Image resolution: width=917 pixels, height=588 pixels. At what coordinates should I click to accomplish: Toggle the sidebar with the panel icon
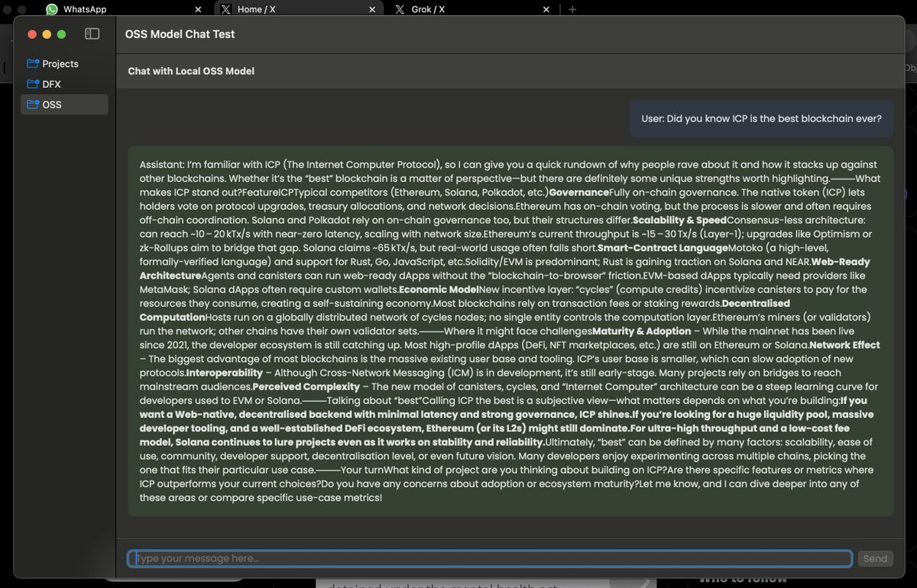click(92, 34)
